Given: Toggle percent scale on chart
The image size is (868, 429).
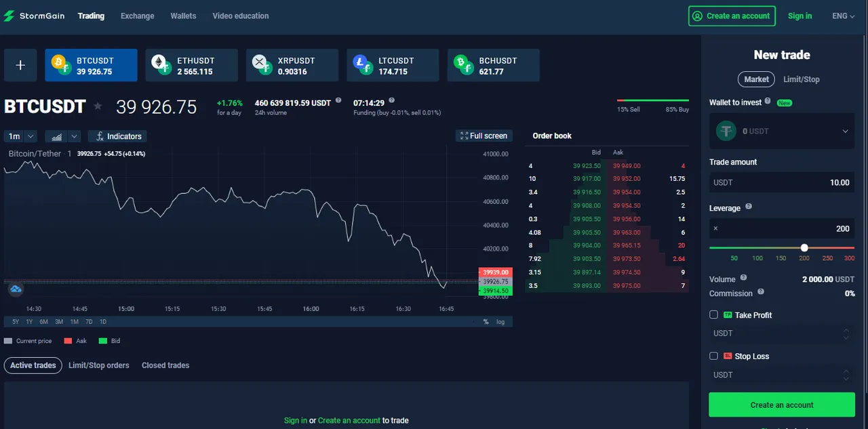Looking at the screenshot, I should tap(486, 322).
